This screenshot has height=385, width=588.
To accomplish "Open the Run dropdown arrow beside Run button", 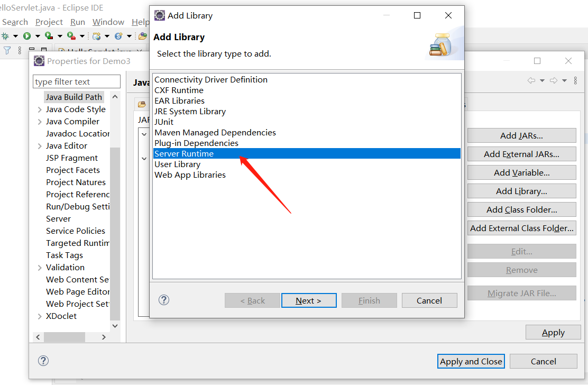I will pyautogui.click(x=37, y=36).
